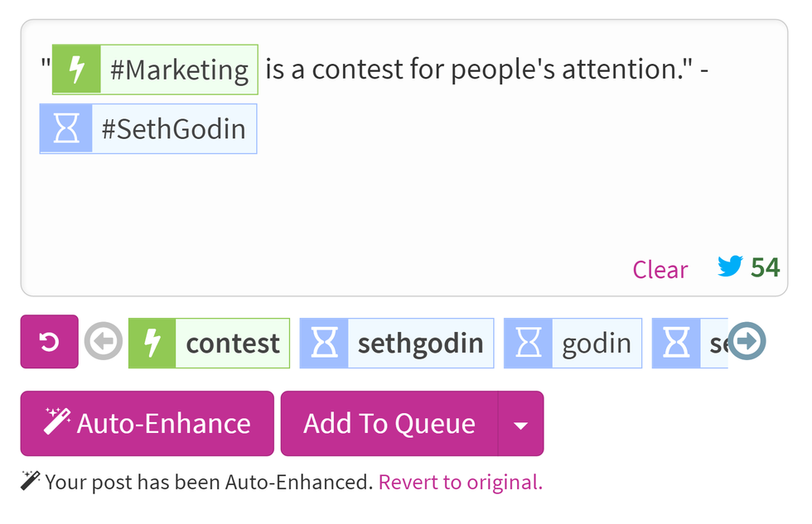Image resolution: width=812 pixels, height=524 pixels.
Task: Click the hourglass icon beside #SethGodin
Action: (x=65, y=129)
